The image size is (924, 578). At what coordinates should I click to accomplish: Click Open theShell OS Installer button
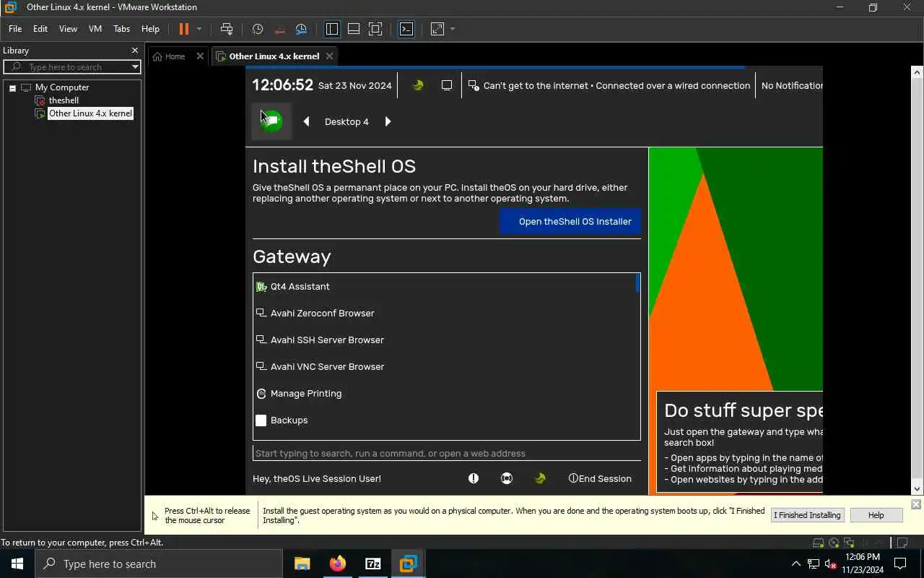tap(570, 222)
